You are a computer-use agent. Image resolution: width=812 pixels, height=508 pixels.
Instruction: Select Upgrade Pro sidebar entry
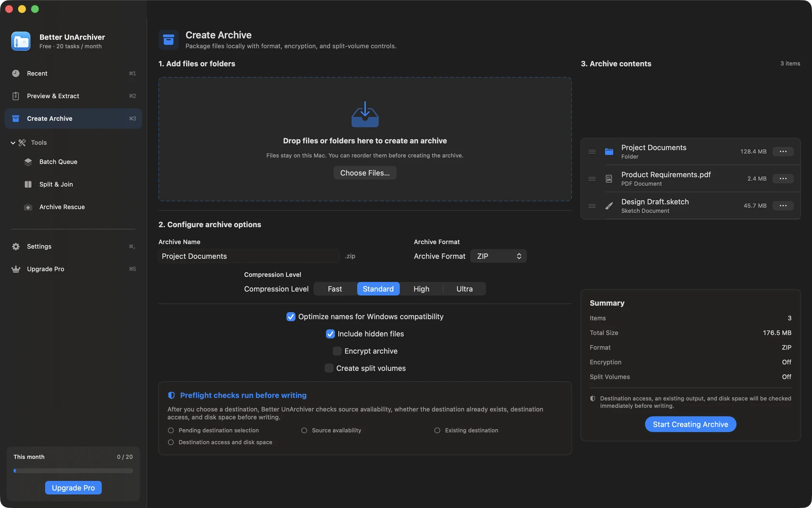[73, 269]
